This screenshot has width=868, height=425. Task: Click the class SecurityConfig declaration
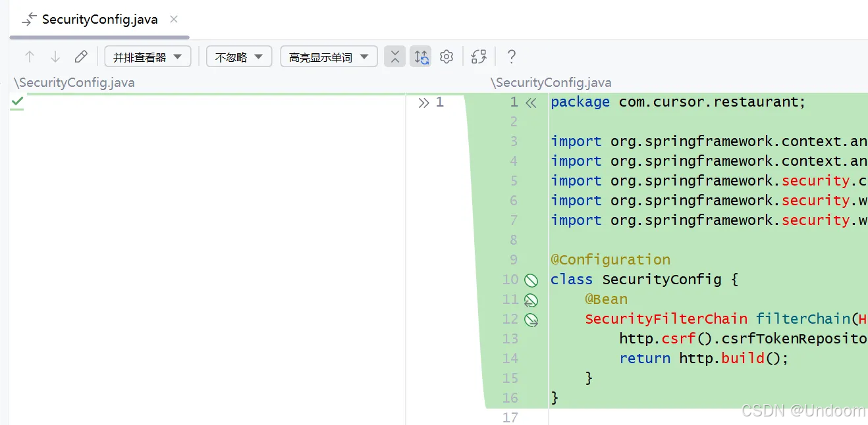point(645,280)
